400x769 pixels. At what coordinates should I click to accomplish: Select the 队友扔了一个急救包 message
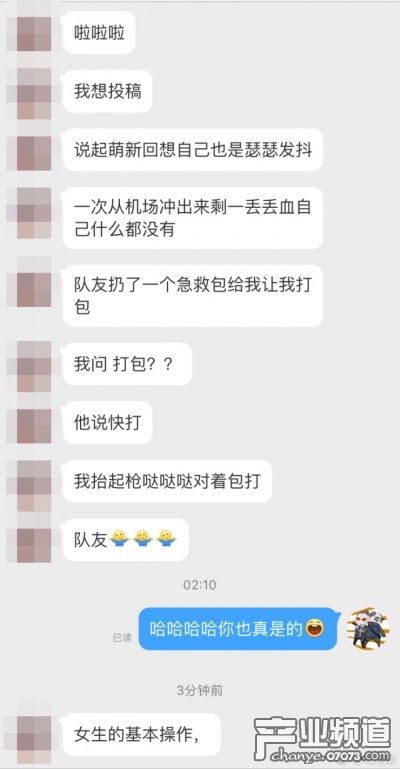click(193, 295)
